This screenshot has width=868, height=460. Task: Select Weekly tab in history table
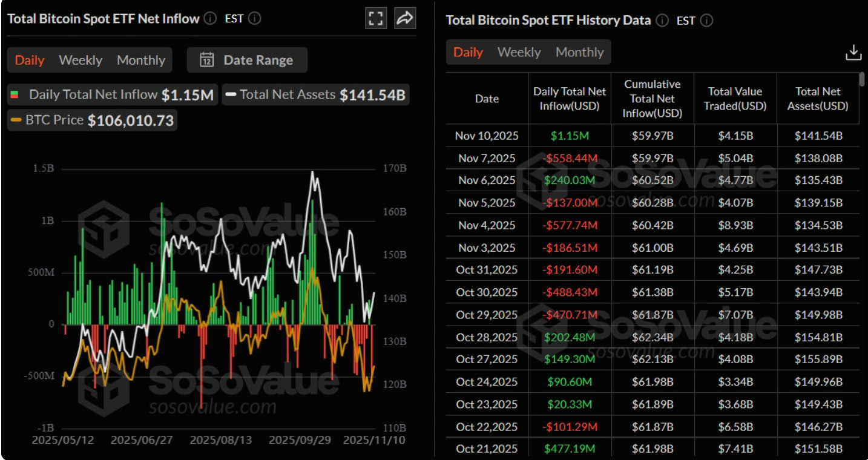coord(519,52)
